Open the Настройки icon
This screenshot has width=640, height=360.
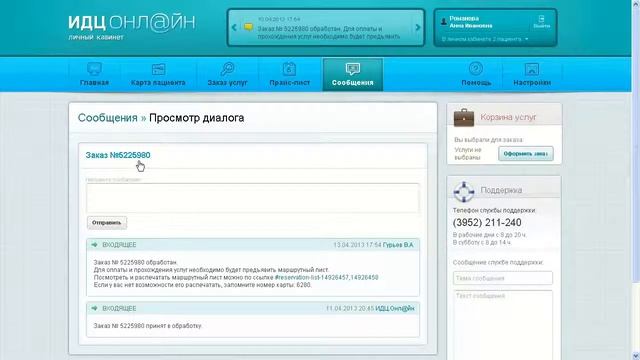click(x=532, y=69)
